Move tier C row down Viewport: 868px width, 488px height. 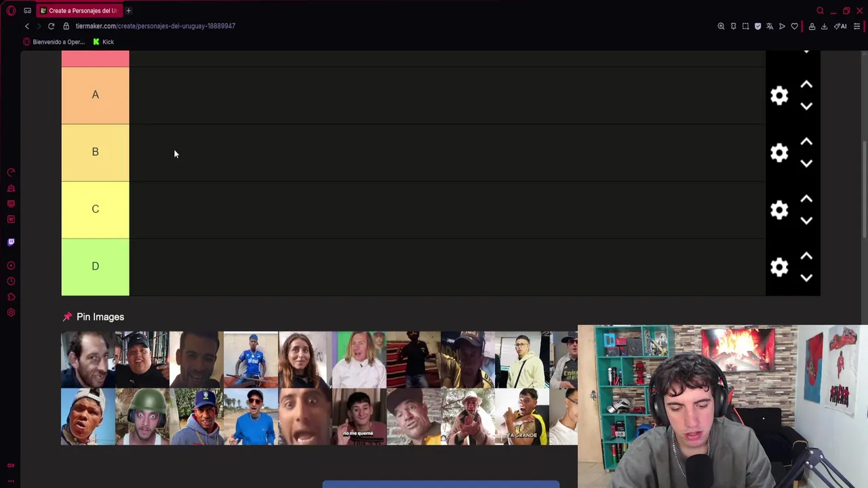coord(806,220)
